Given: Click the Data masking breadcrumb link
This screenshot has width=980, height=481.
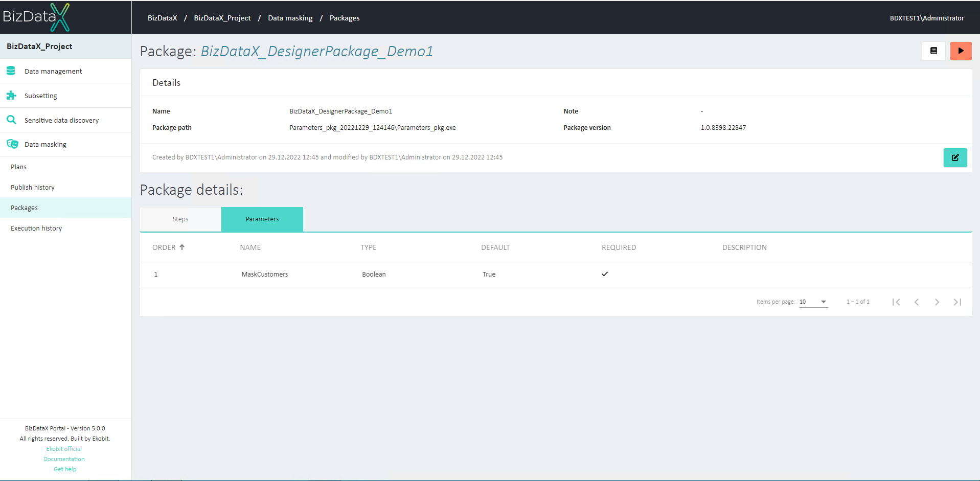Looking at the screenshot, I should [290, 18].
